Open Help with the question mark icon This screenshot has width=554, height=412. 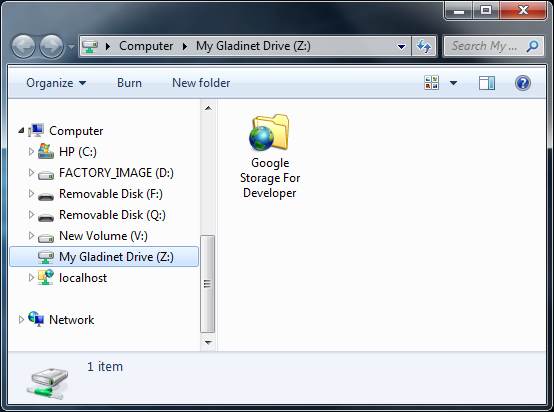523,83
